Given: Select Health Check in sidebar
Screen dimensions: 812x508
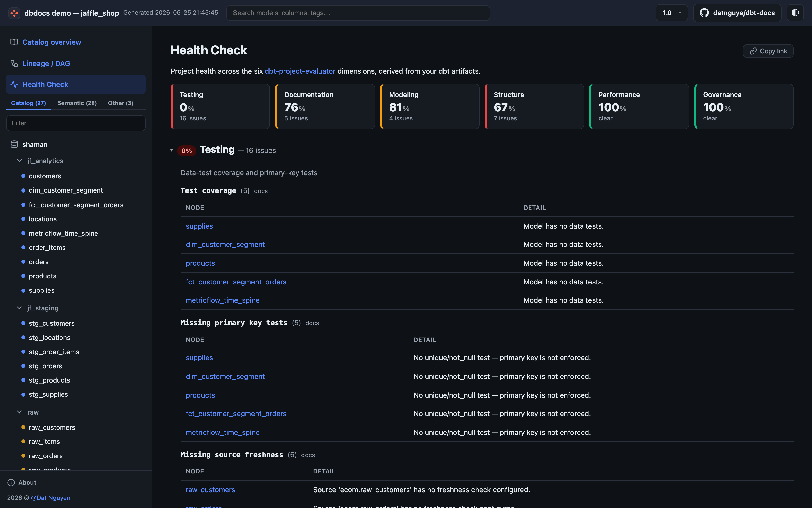Looking at the screenshot, I should click(76, 84).
